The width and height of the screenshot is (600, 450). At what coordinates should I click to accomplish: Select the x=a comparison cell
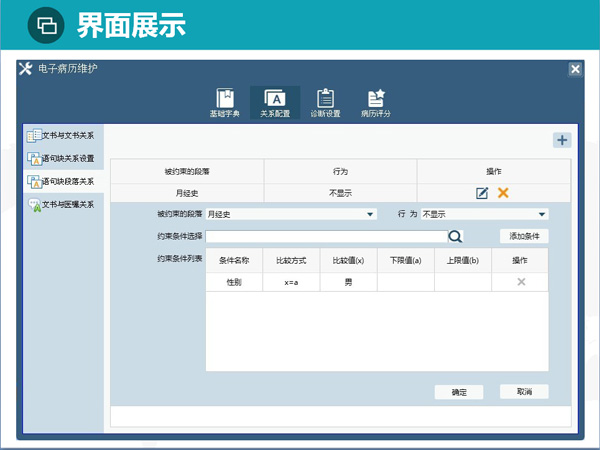tap(291, 282)
